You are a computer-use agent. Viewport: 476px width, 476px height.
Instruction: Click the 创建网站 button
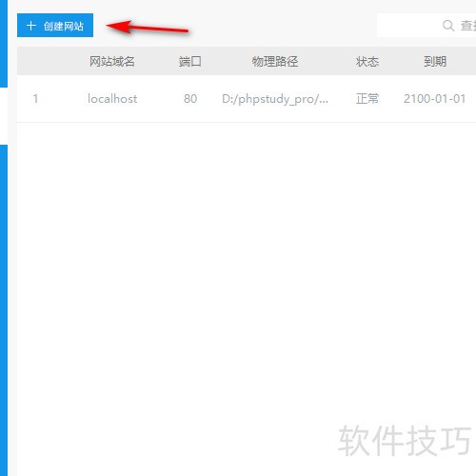[x=55, y=26]
